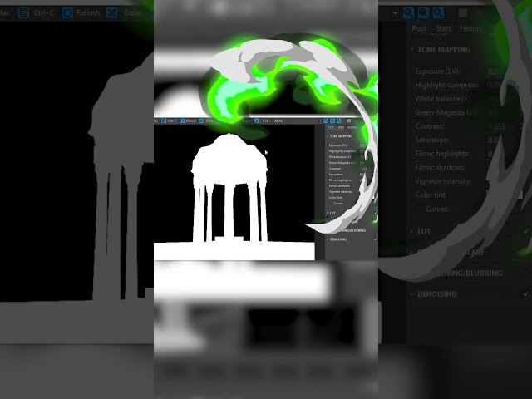Image resolution: width=532 pixels, height=399 pixels.
Task: Click Pick icon in small center window
Action: (x=257, y=121)
